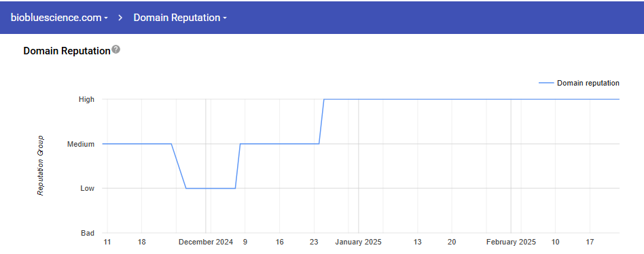Click the blue legend line swatch
Viewport: 644px width, 254px height.
(x=546, y=83)
